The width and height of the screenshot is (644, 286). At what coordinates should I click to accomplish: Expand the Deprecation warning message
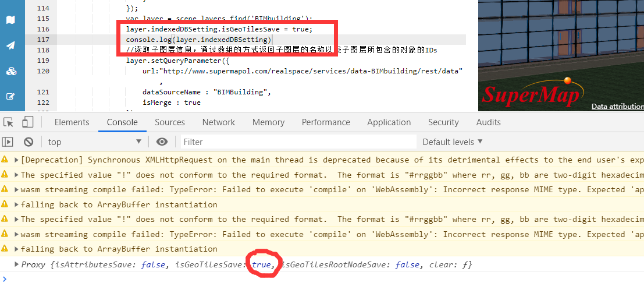[16, 160]
